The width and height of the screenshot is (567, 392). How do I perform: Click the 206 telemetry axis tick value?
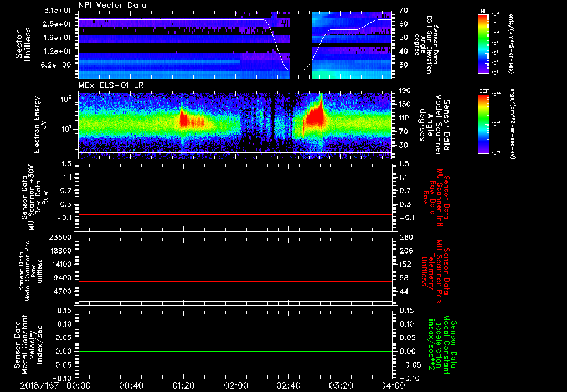[x=406, y=251]
